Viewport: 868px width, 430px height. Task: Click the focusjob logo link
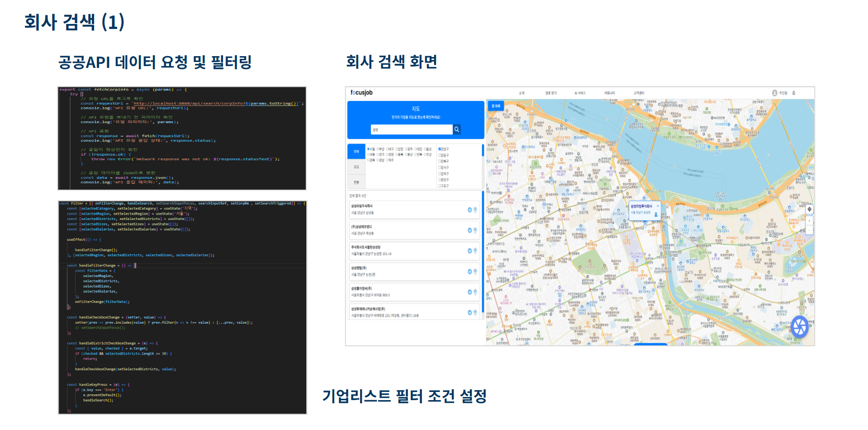(361, 93)
